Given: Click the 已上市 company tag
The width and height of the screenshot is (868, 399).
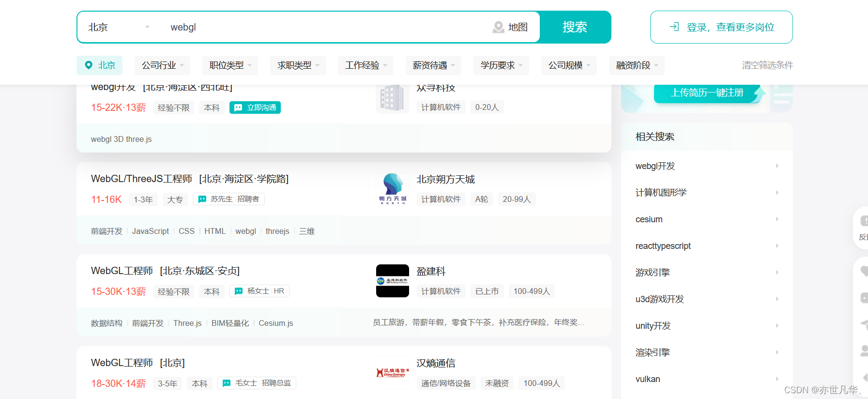Looking at the screenshot, I should coord(487,291).
